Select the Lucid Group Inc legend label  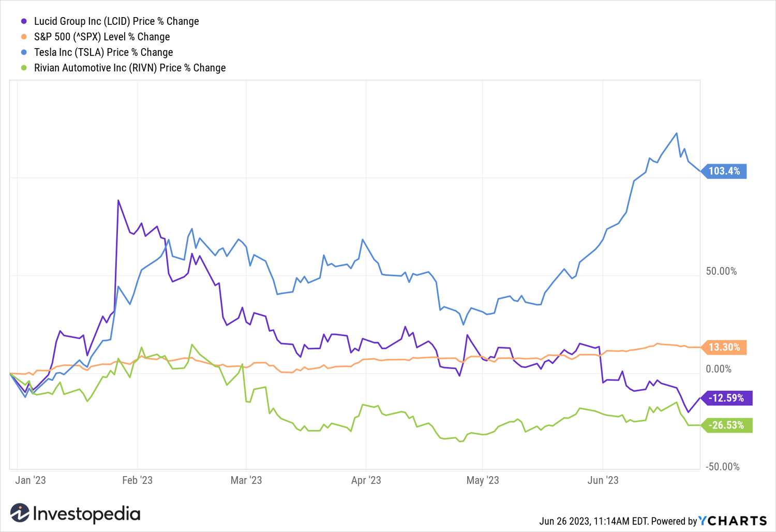coord(116,21)
